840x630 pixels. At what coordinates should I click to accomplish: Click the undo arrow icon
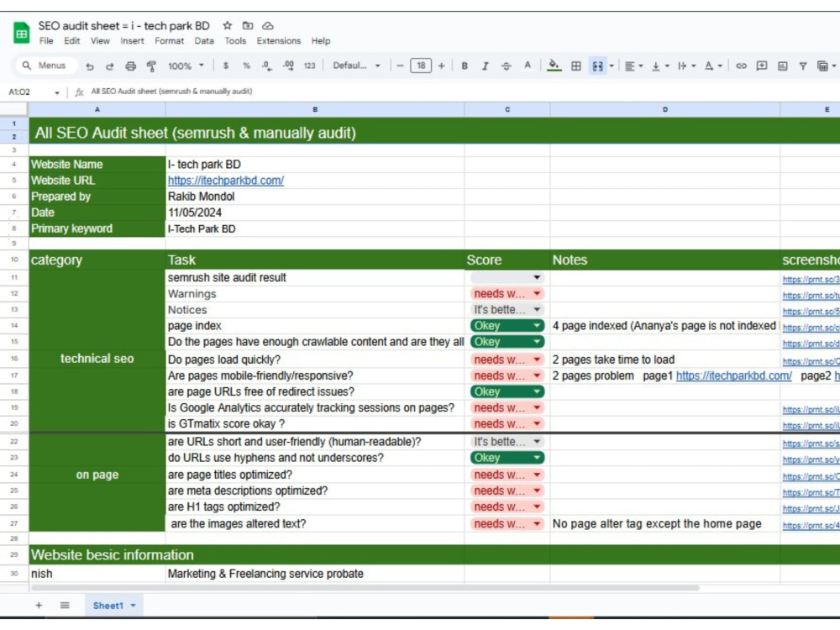[90, 66]
